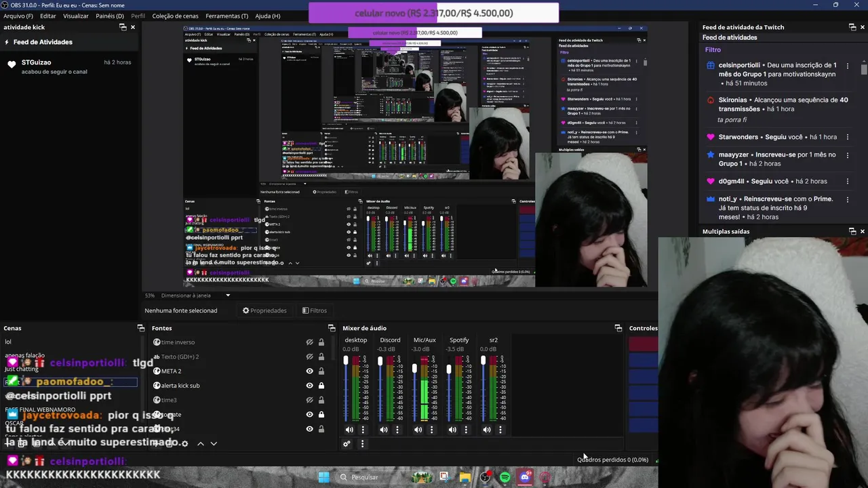Undock the Multiplas saídas panel
Image resolution: width=868 pixels, height=488 pixels.
pos(852,231)
